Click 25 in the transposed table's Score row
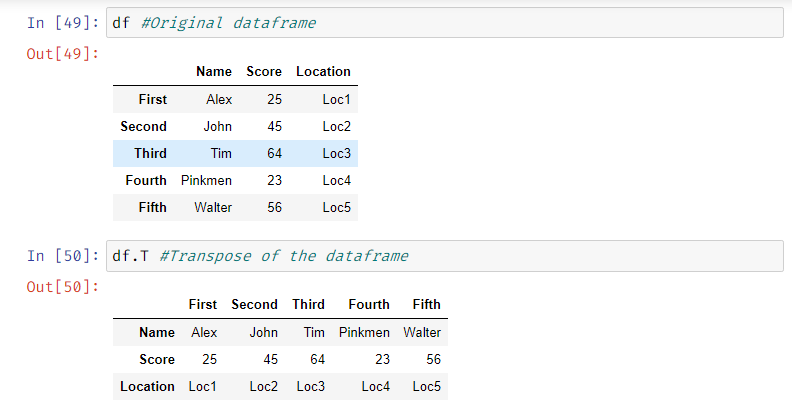 click(x=210, y=359)
